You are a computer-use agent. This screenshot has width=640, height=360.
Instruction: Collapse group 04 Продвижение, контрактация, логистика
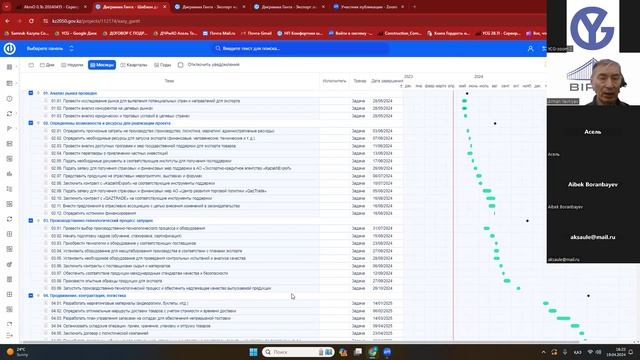point(31,296)
